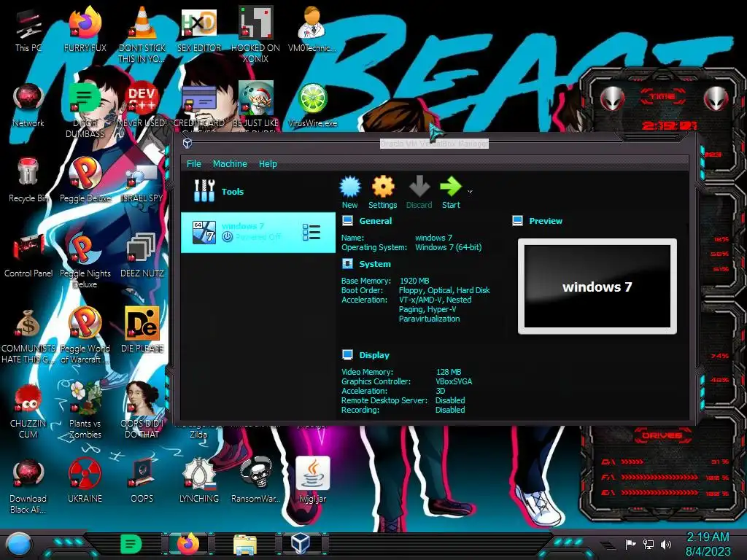Open Control Panel desktop icon
Viewport: 747px width, 560px height.
[28, 255]
